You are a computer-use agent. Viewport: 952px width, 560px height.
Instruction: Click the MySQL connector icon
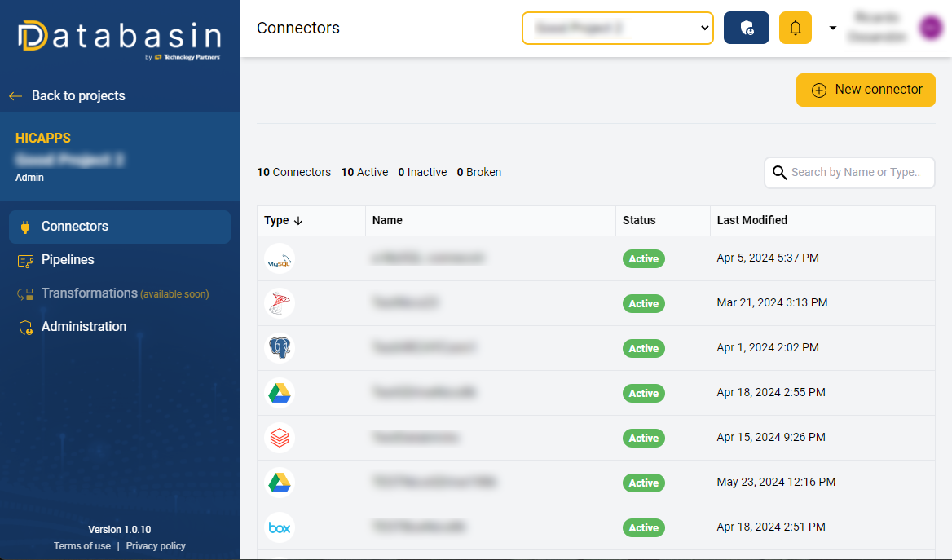click(280, 258)
